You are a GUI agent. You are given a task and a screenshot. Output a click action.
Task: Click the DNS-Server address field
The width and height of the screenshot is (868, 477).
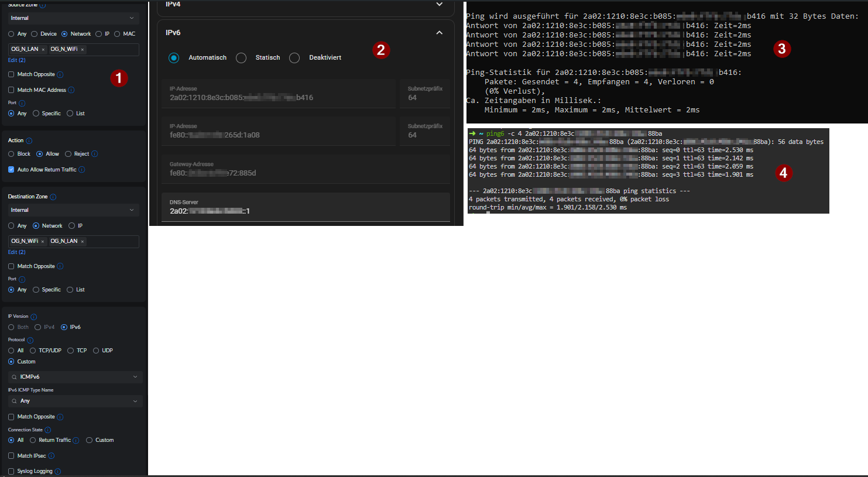306,207
